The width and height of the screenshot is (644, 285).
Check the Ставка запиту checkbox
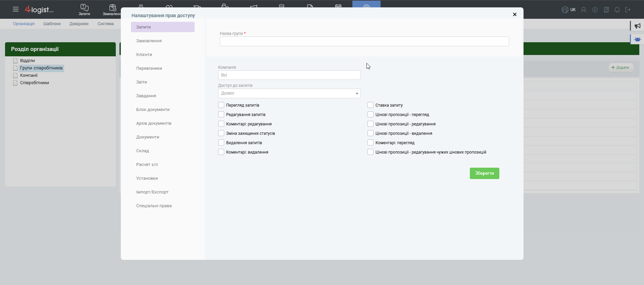370,105
